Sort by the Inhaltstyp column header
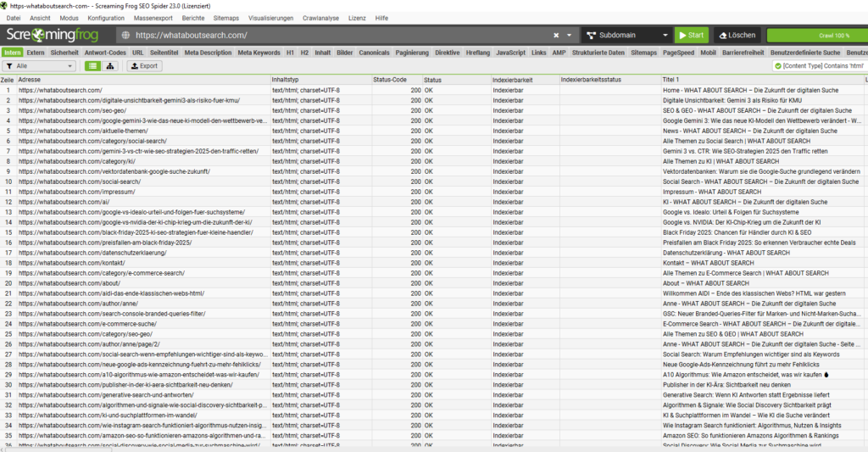This screenshot has height=452, width=868. coord(320,80)
